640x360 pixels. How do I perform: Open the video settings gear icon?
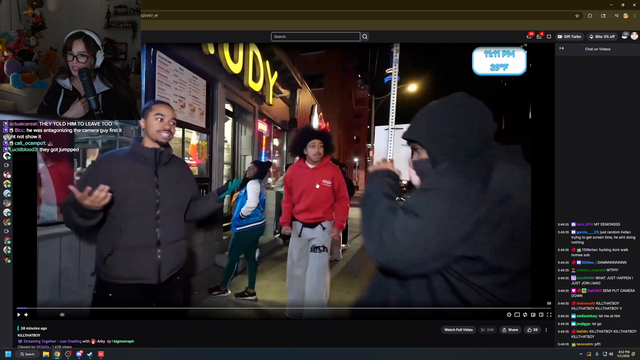[x=509, y=315]
